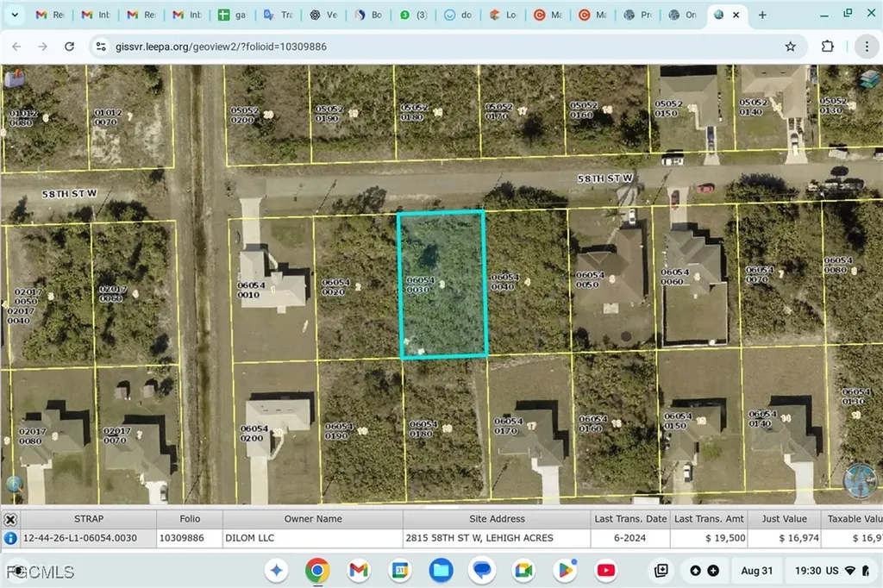Screen dimensions: 883x588
Task: Launch Google Meet from the shelf
Action: click(x=523, y=570)
